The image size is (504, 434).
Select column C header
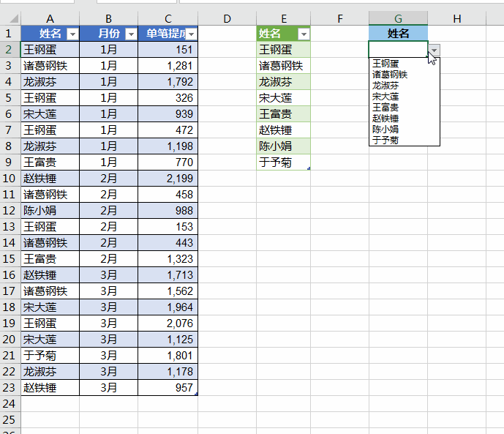pos(168,18)
